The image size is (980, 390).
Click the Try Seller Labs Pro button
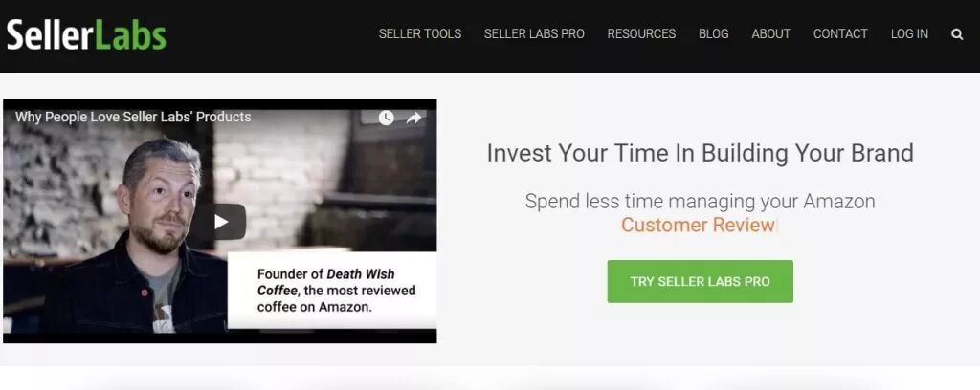pyautogui.click(x=700, y=281)
